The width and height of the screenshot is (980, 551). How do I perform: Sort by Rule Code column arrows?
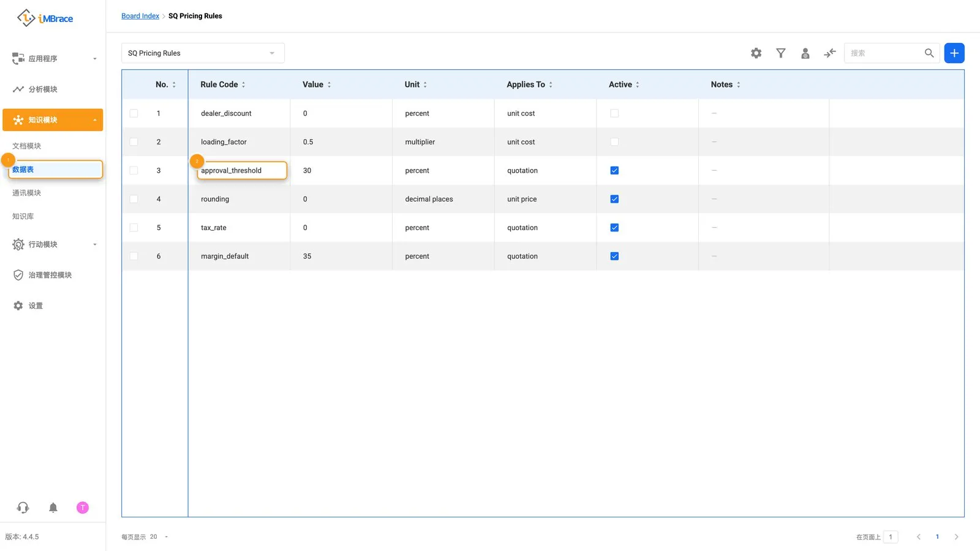243,84
